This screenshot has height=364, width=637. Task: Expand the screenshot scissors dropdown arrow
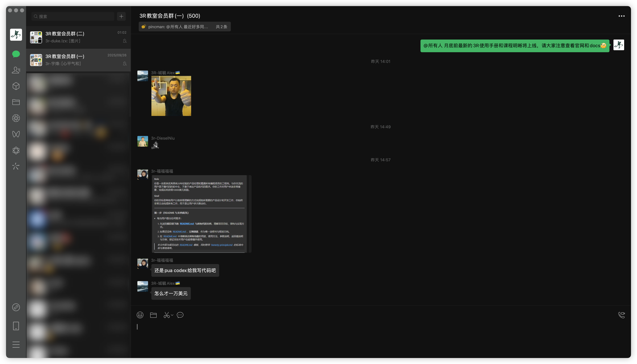tap(172, 315)
